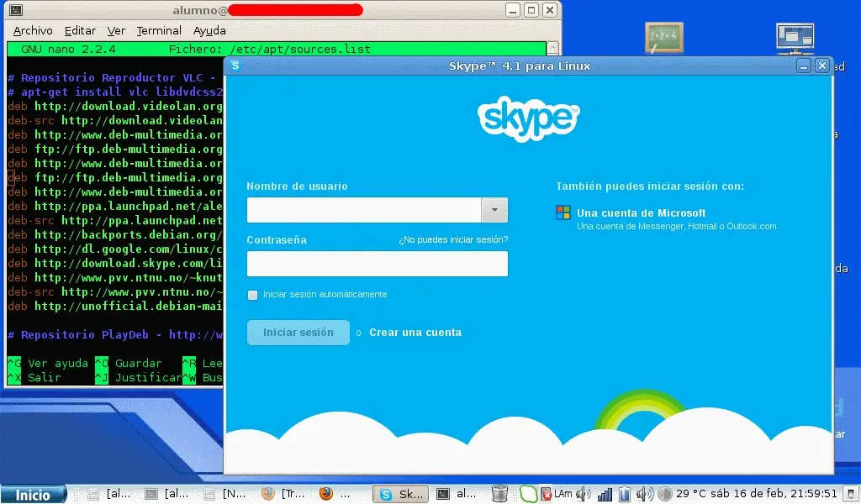Open the [Tr... taskbar entry
Image resolution: width=861 pixels, height=504 pixels.
click(283, 494)
